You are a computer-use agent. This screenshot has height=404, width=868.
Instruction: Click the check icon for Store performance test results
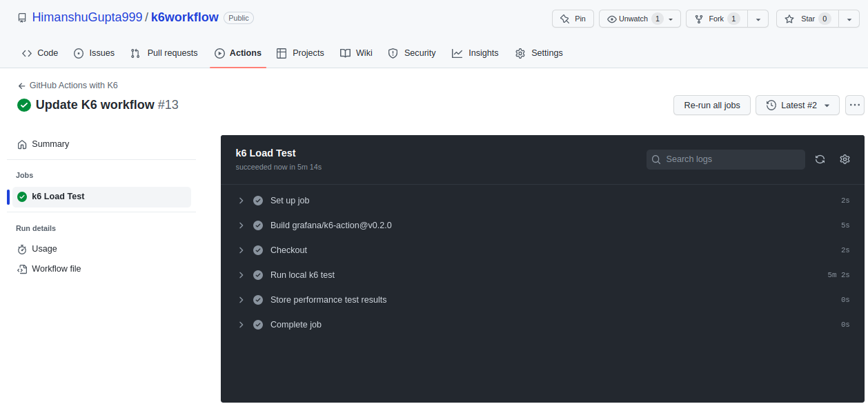tap(258, 300)
